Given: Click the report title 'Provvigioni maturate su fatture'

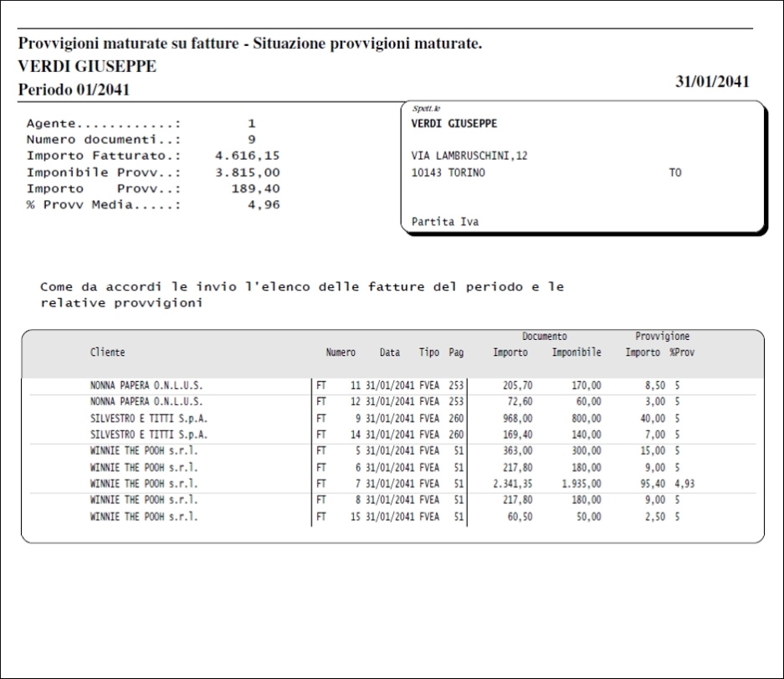Looking at the screenshot, I should (x=129, y=43).
